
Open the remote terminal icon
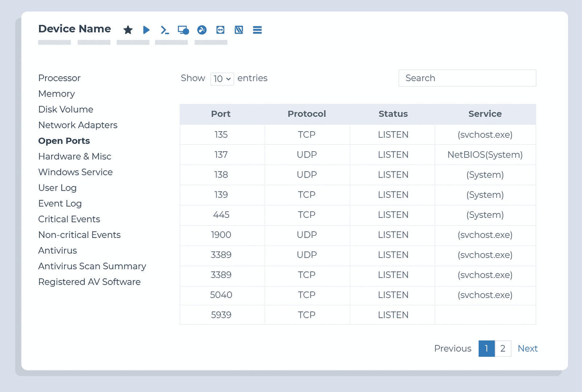coord(165,30)
